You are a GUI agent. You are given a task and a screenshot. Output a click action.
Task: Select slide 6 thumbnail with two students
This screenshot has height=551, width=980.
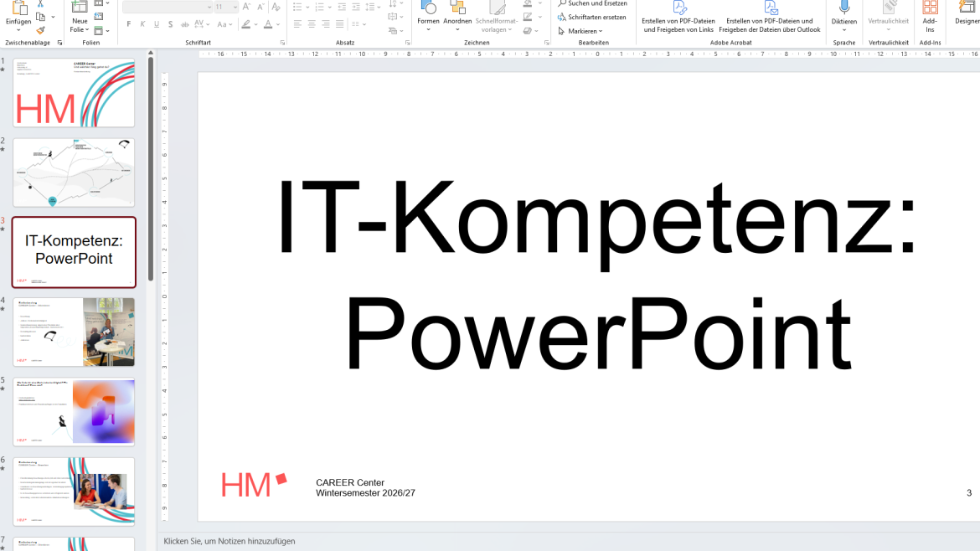(74, 491)
